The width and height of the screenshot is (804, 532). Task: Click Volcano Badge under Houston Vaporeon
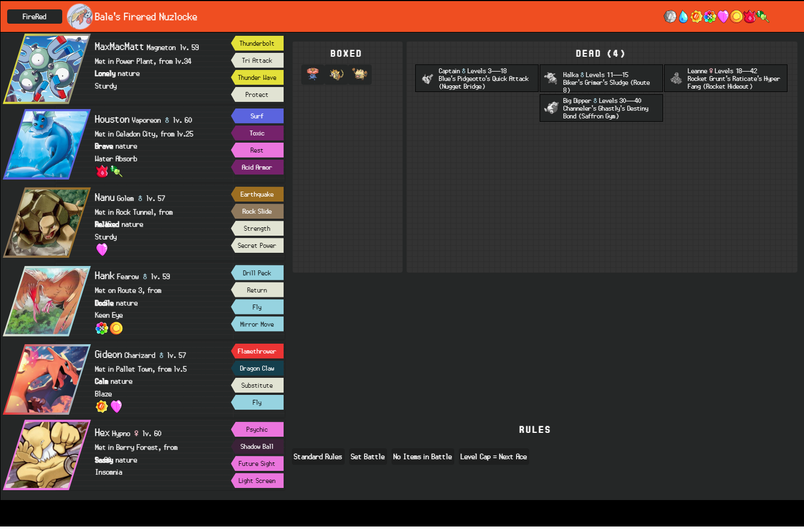[102, 171]
